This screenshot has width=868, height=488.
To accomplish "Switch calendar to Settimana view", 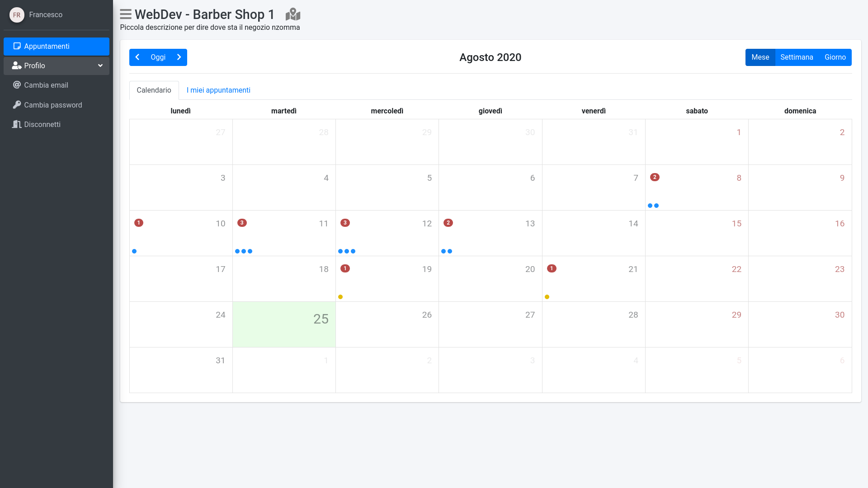I will pos(797,57).
